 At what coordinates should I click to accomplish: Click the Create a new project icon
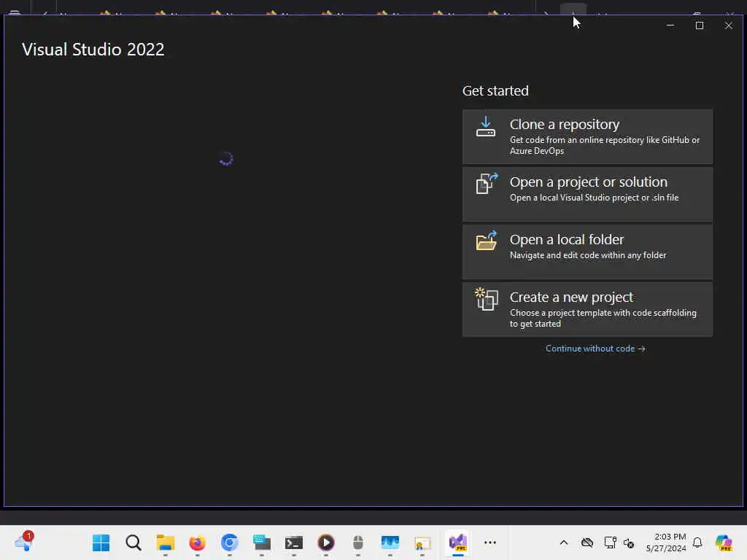tap(487, 299)
